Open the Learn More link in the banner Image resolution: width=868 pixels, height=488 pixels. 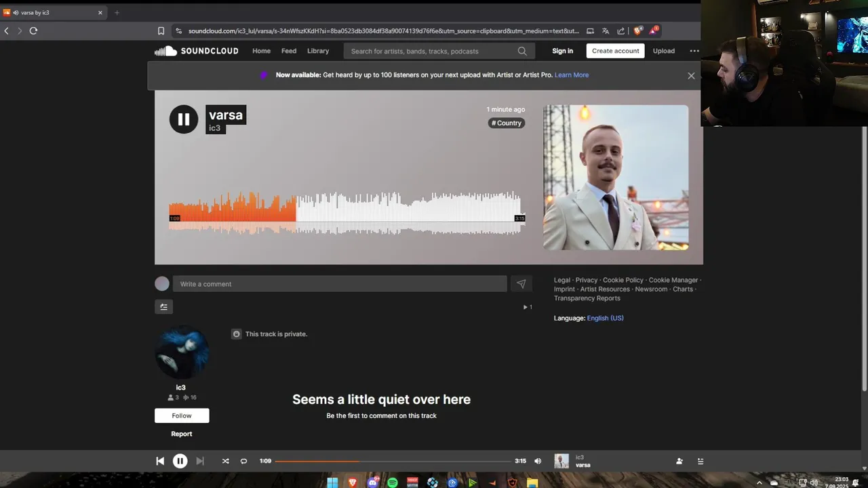click(x=572, y=75)
